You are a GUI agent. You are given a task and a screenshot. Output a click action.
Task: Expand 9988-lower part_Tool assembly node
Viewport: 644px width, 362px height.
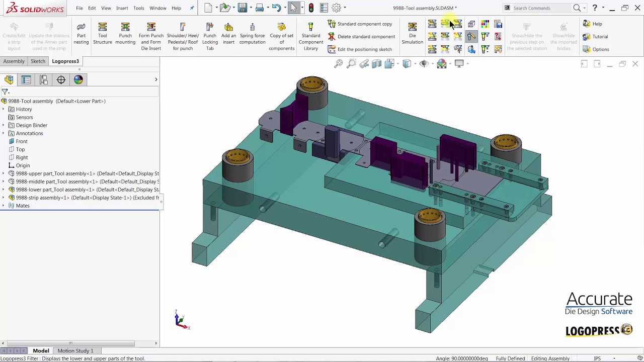point(4,190)
